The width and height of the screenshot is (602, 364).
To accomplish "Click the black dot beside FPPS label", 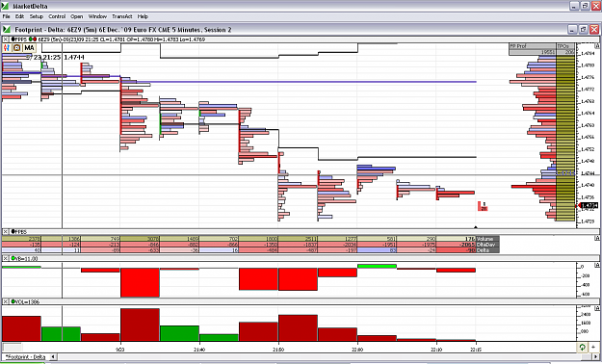I will [13, 39].
